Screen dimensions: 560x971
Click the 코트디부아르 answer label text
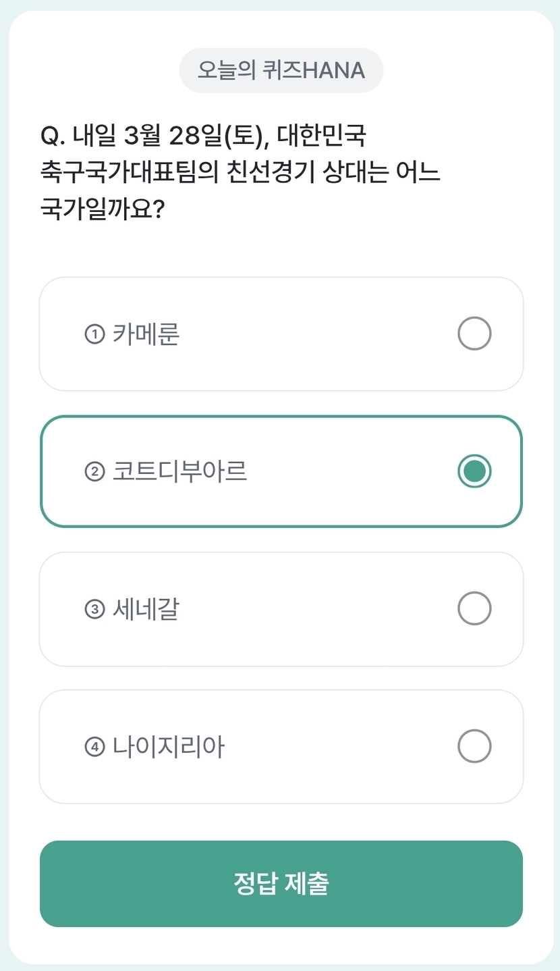pos(179,471)
